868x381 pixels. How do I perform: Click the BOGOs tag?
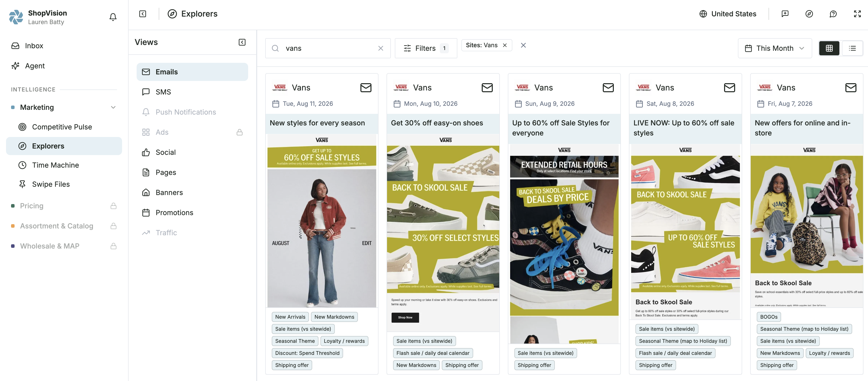click(x=769, y=317)
